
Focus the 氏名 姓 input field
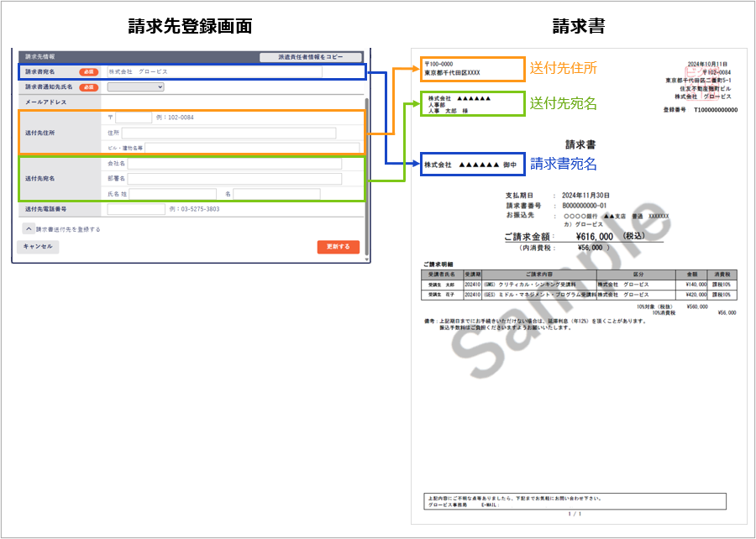pyautogui.click(x=172, y=194)
